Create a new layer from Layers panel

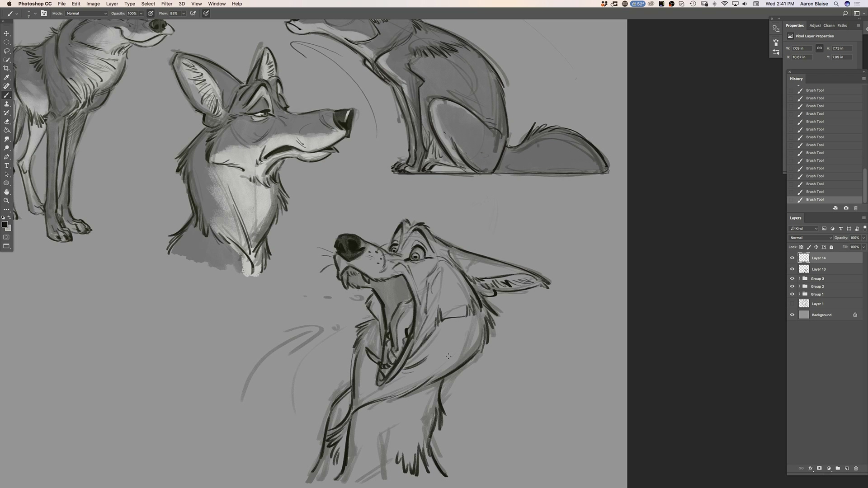[847, 469]
